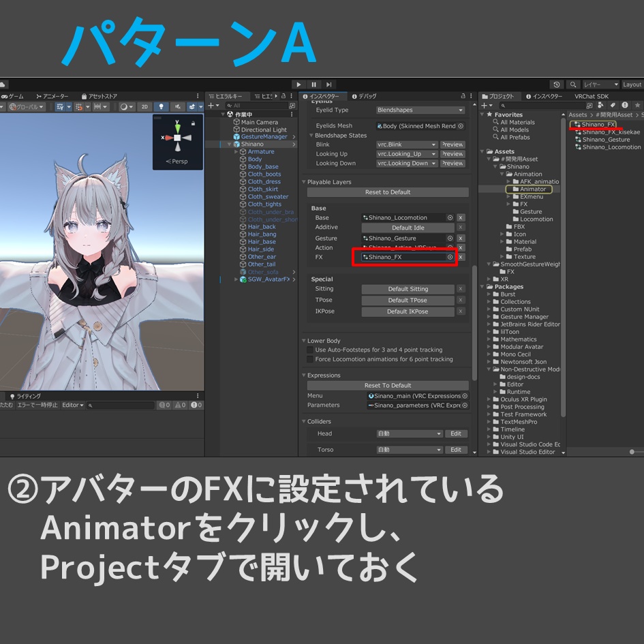Image resolution: width=644 pixels, height=644 pixels.
Task: Open the object picker for Eyelids Mesh field
Action: click(460, 125)
